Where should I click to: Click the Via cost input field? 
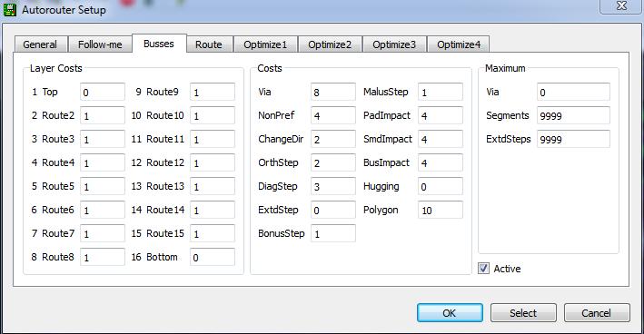click(333, 92)
